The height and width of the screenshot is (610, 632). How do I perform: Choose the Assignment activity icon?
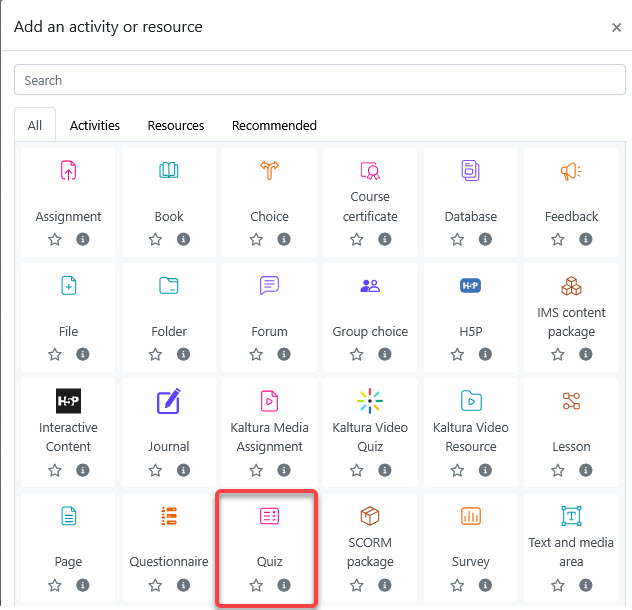click(x=68, y=171)
